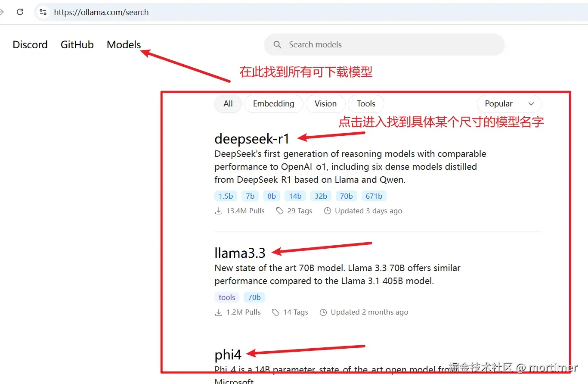Image resolution: width=588 pixels, height=384 pixels.
Task: Open the Popular sort dropdown
Action: pyautogui.click(x=509, y=104)
